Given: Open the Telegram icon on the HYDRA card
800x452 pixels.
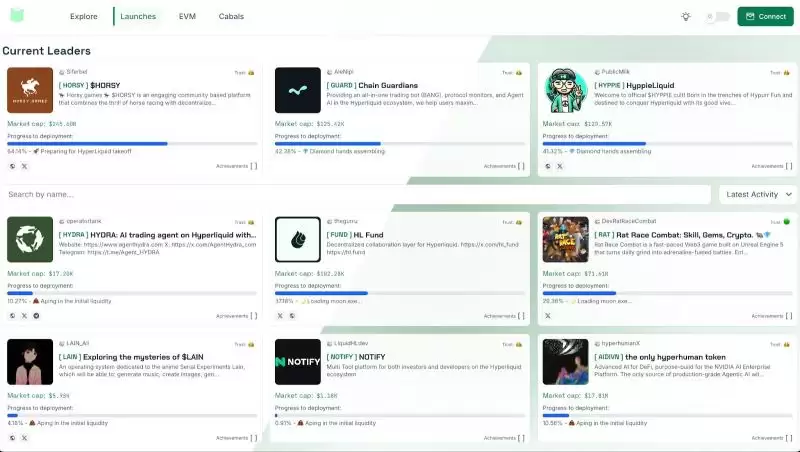Looking at the screenshot, I should (38, 315).
